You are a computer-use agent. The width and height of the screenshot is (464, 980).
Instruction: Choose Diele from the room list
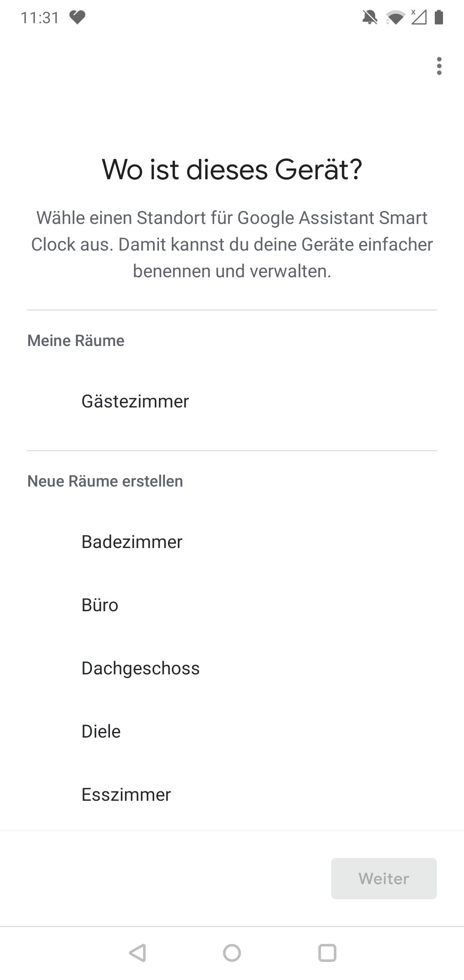click(101, 732)
